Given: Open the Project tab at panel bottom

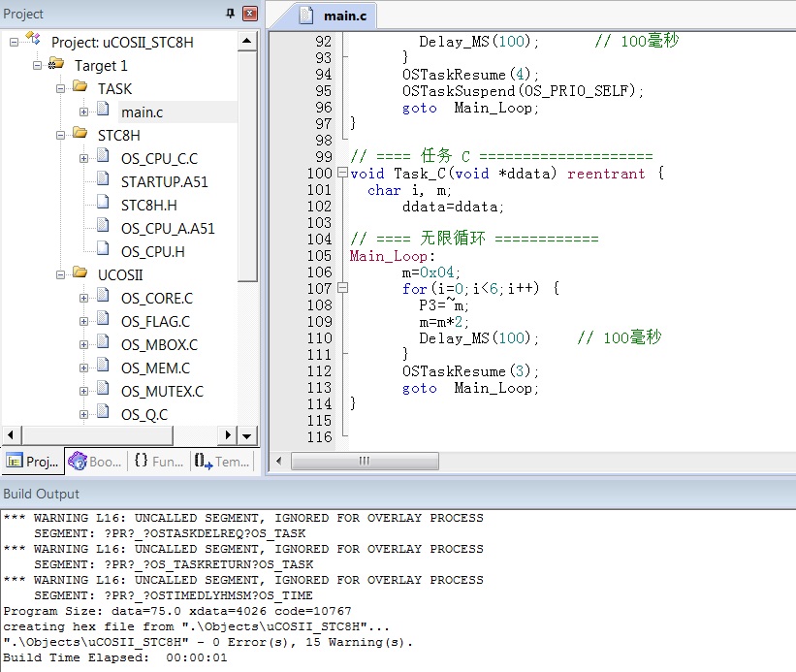Looking at the screenshot, I should click(33, 462).
